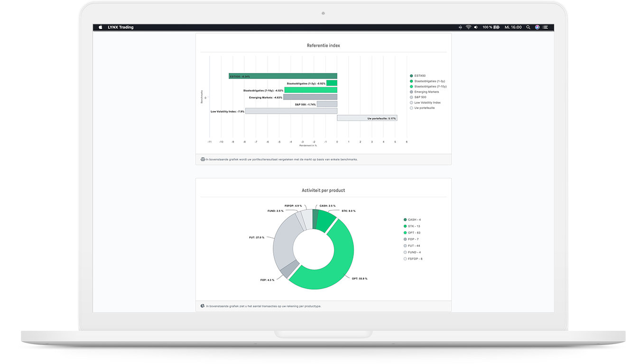Open the LYNX Trading app menu
This screenshot has height=364, width=630.
(120, 27)
